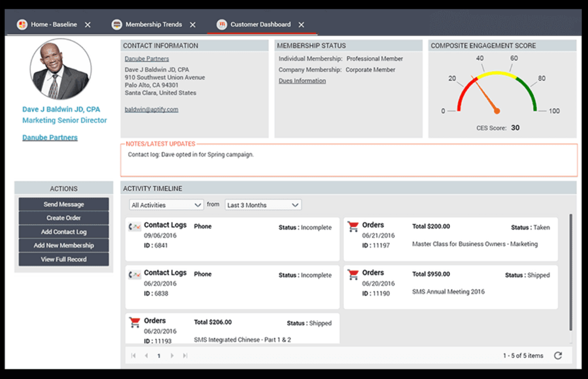Click the cart icon on Order 11193

tap(136, 322)
